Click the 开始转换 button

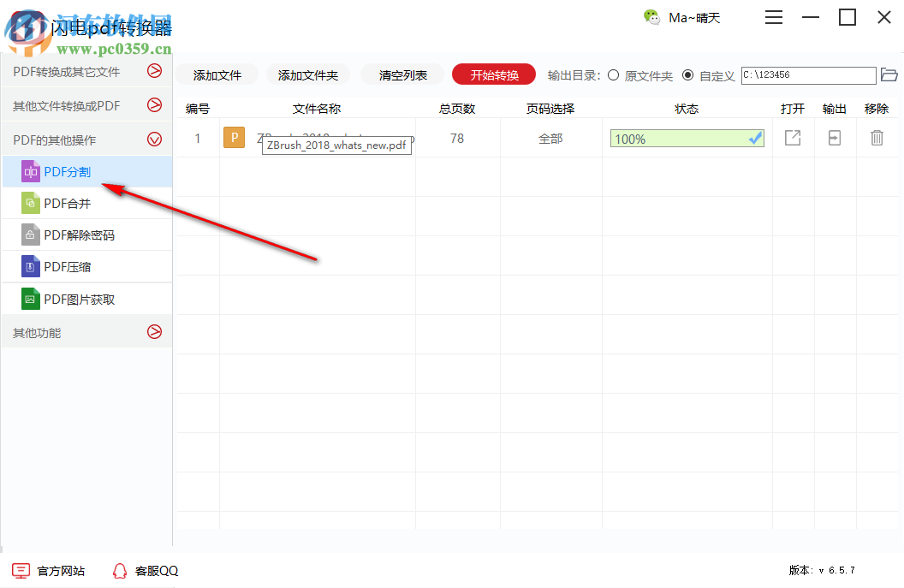point(493,74)
